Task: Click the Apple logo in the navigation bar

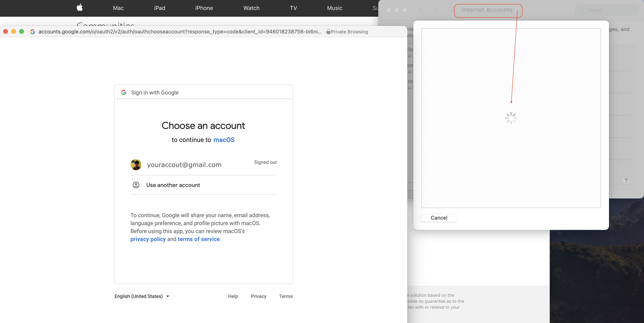Action: pos(80,8)
